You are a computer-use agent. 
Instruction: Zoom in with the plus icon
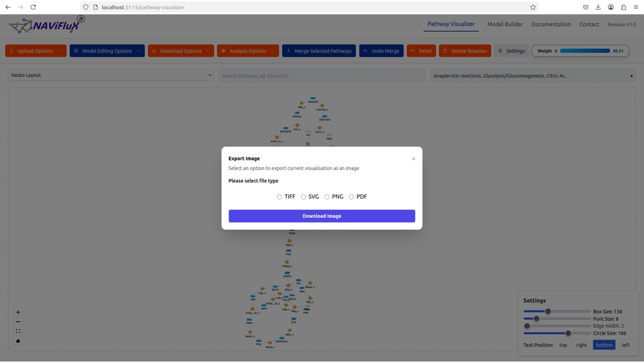[18, 312]
